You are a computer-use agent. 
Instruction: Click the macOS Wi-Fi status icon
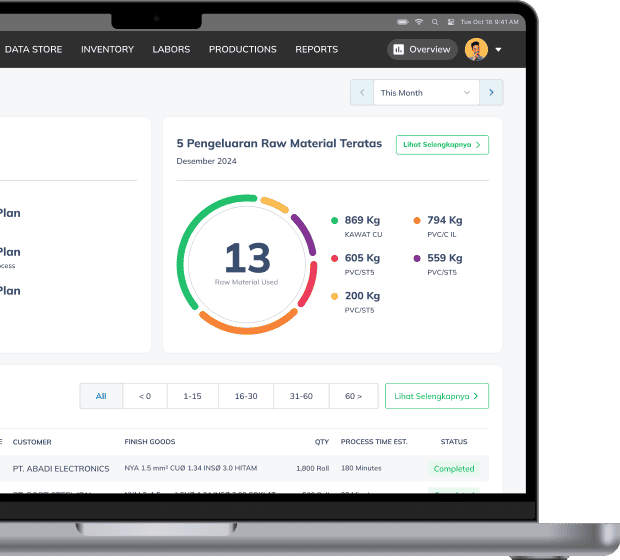click(419, 21)
